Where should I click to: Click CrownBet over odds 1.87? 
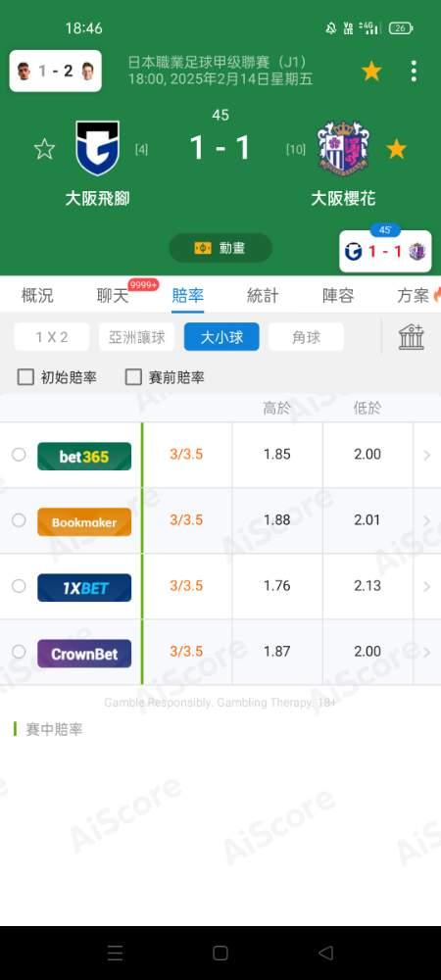coord(277,652)
